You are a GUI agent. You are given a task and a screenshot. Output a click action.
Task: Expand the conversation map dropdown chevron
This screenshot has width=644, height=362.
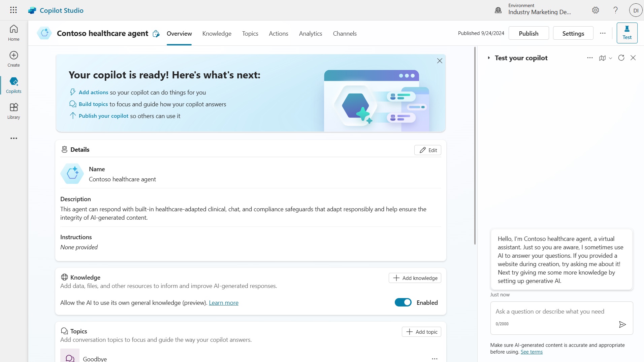pyautogui.click(x=611, y=58)
